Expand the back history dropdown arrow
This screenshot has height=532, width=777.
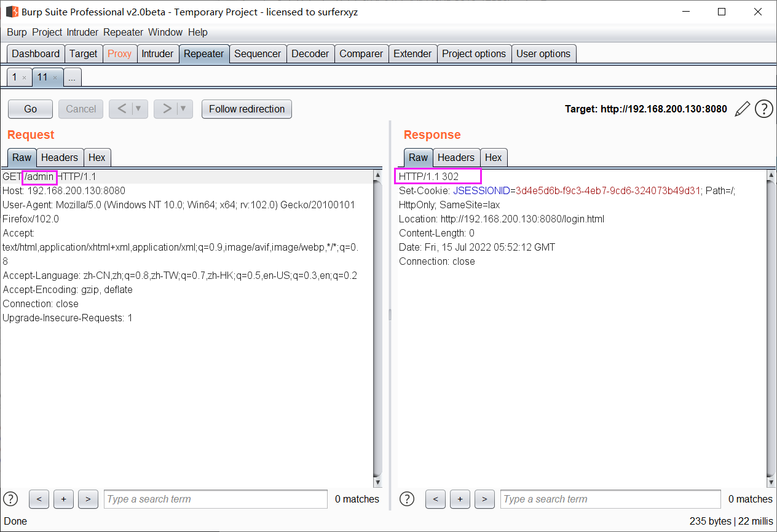(x=139, y=109)
